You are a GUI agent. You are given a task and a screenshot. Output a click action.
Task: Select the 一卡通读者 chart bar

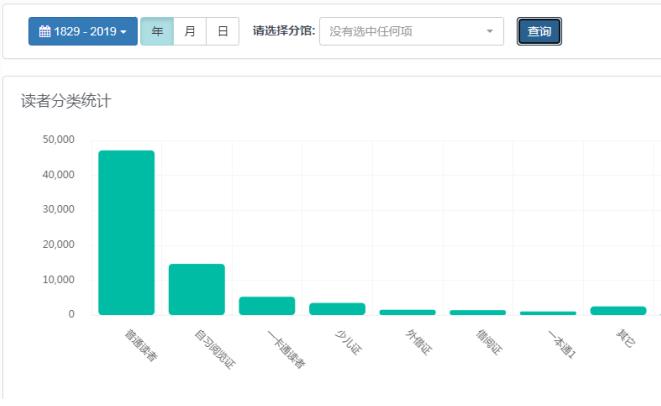(267, 305)
